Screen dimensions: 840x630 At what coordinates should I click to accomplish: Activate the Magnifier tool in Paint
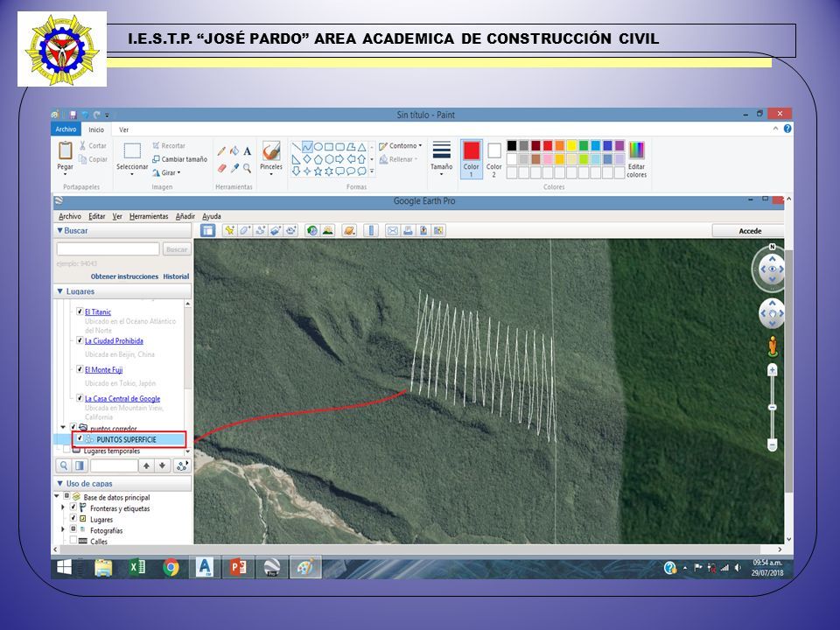pyautogui.click(x=247, y=168)
